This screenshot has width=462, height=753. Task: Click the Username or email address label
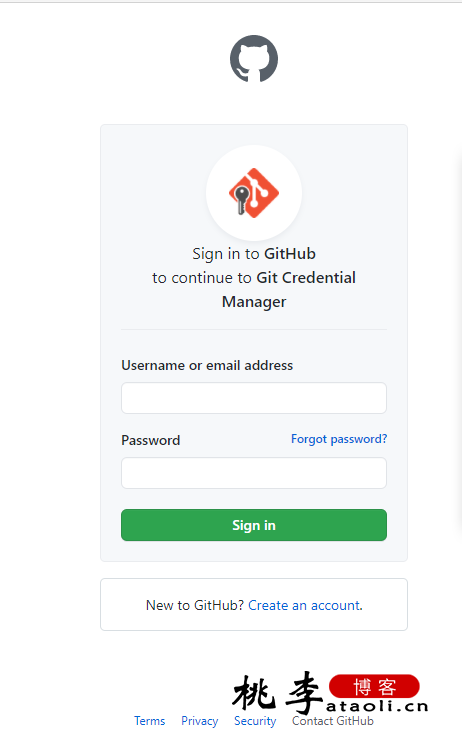point(207,365)
